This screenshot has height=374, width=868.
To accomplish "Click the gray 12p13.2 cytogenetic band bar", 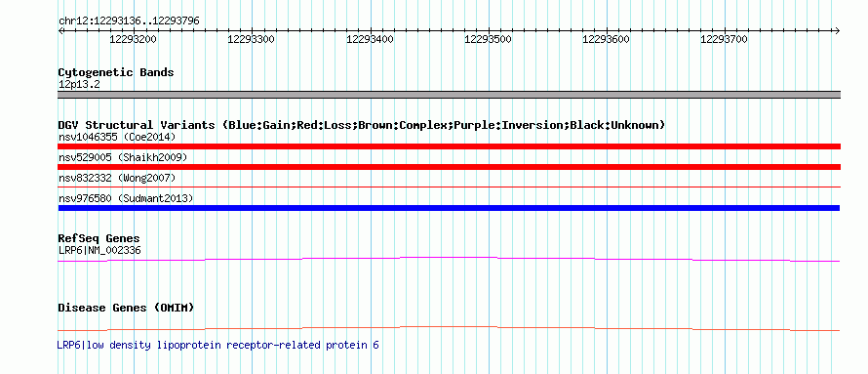I will pyautogui.click(x=449, y=95).
